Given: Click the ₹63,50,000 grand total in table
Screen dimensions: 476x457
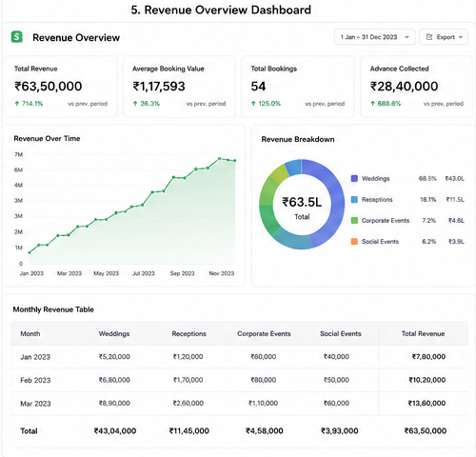Looking at the screenshot, I should click(x=426, y=431).
